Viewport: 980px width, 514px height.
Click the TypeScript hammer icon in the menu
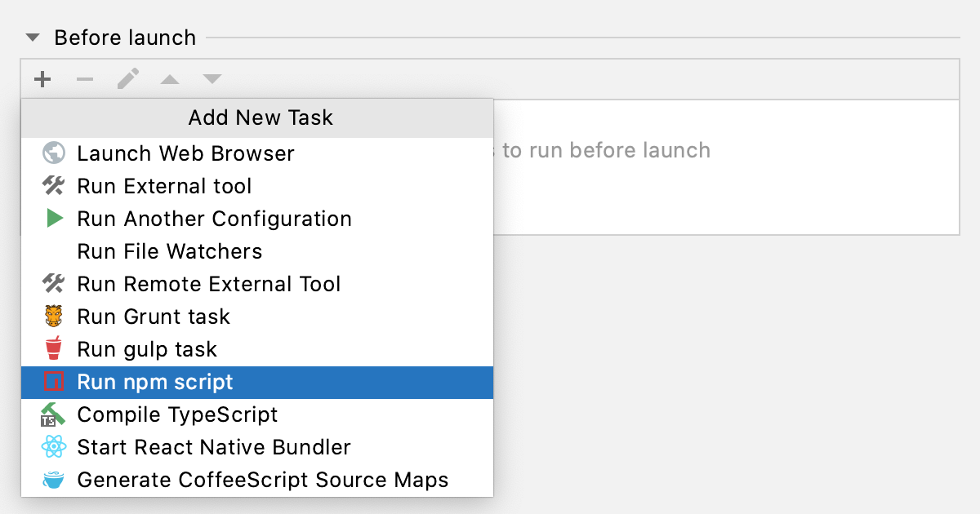tap(52, 414)
